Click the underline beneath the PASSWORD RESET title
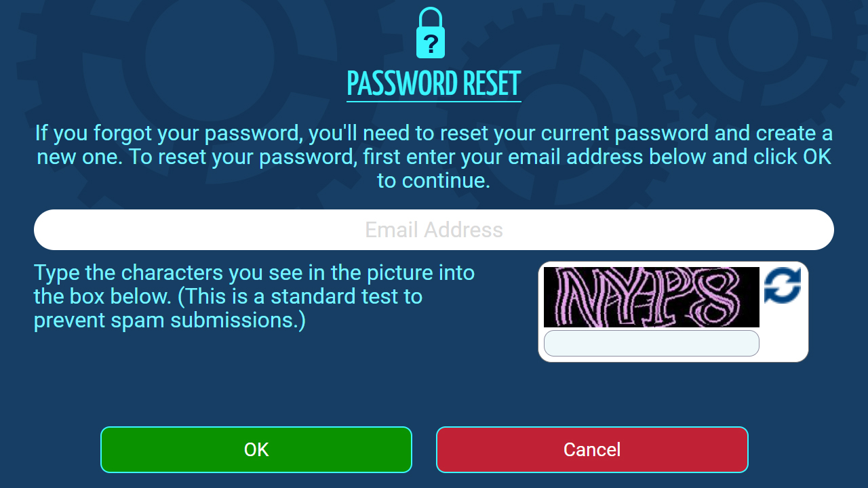This screenshot has height=488, width=868. point(434,102)
